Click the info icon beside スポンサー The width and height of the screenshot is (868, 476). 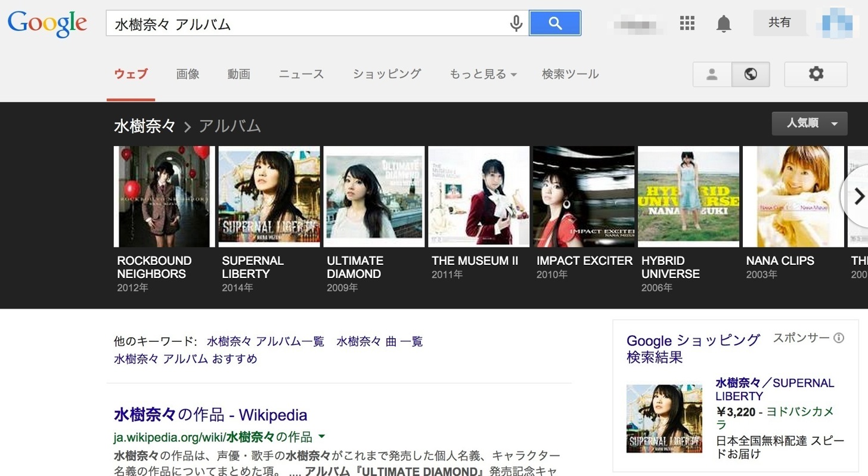pos(839,338)
